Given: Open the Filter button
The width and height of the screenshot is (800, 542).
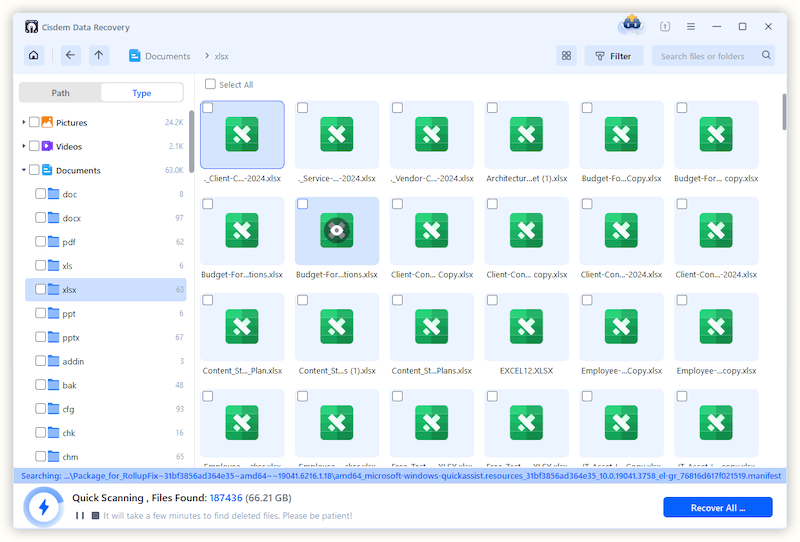Looking at the screenshot, I should (614, 56).
